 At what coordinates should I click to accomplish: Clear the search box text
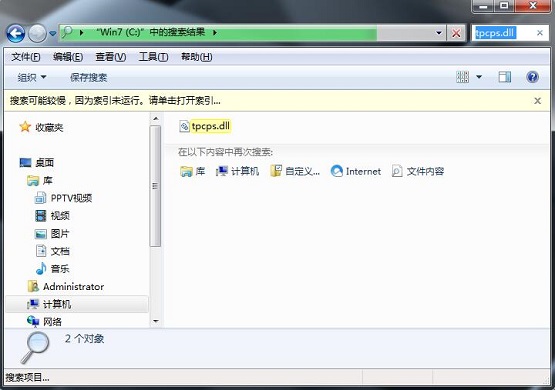(540, 33)
